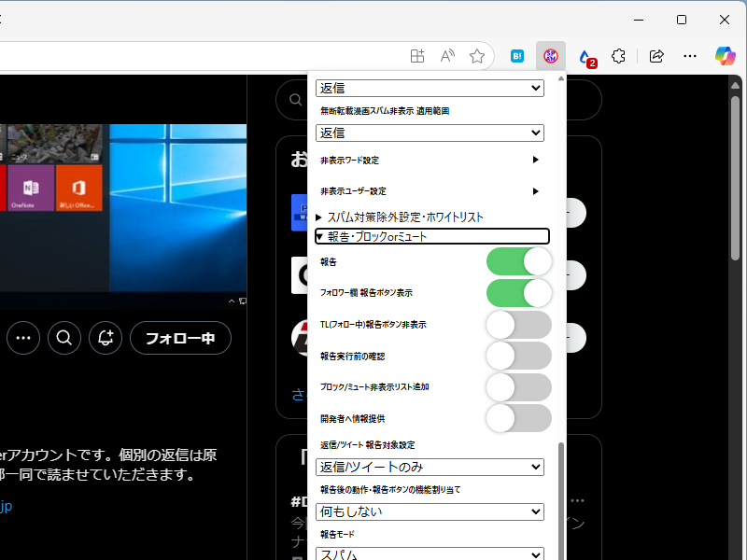Add this page to favorites with the star
This screenshot has height=560, width=747.
click(477, 56)
